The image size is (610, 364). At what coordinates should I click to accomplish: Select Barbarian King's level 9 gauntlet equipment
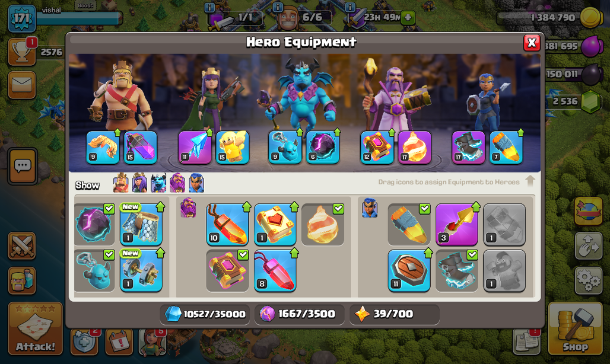click(x=103, y=147)
